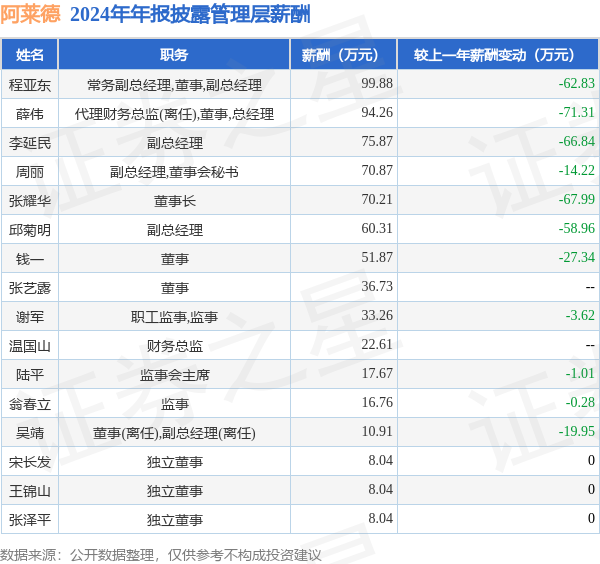Click the 副总经理,董事会秘书 position cell
The height and width of the screenshot is (564, 600).
pos(174,172)
